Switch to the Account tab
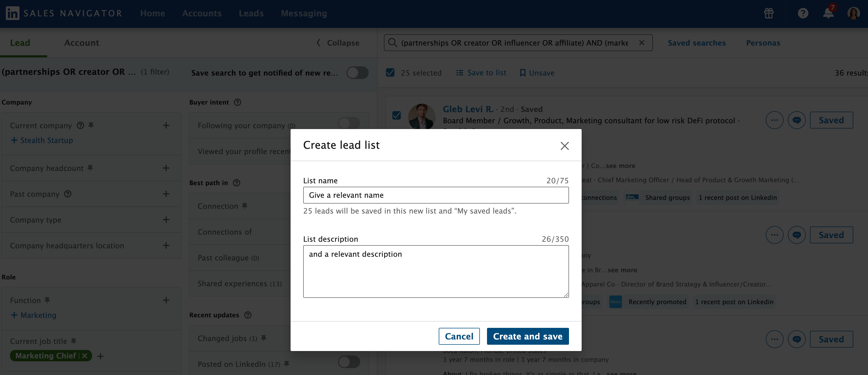The height and width of the screenshot is (375, 868). [x=81, y=43]
